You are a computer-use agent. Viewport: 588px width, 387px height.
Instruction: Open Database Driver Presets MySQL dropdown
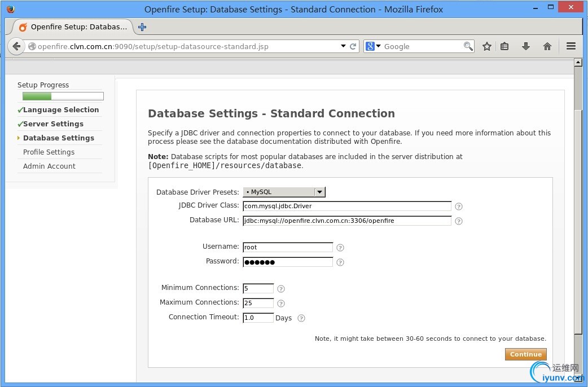[284, 192]
